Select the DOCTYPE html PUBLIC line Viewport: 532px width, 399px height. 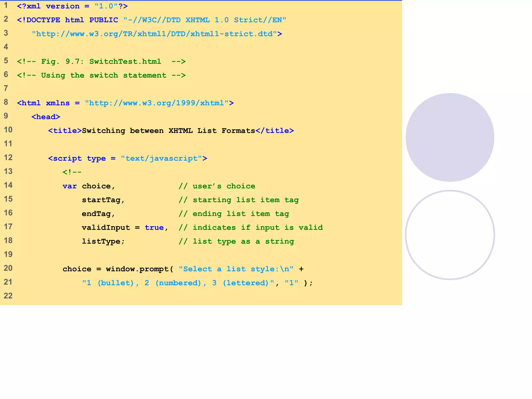151,20
